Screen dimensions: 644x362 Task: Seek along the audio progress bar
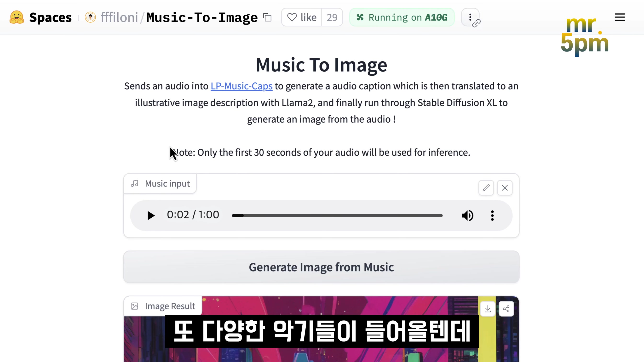pyautogui.click(x=337, y=215)
